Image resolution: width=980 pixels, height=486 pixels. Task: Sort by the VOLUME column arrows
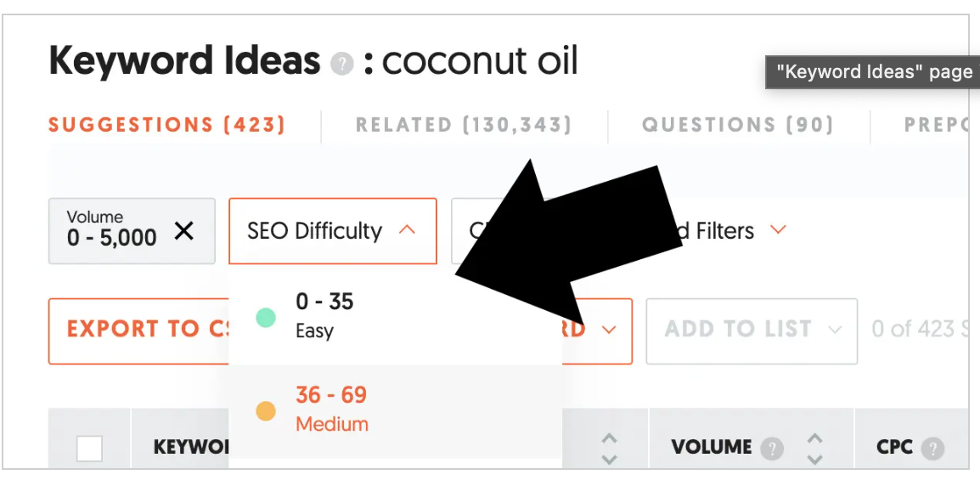point(814,449)
